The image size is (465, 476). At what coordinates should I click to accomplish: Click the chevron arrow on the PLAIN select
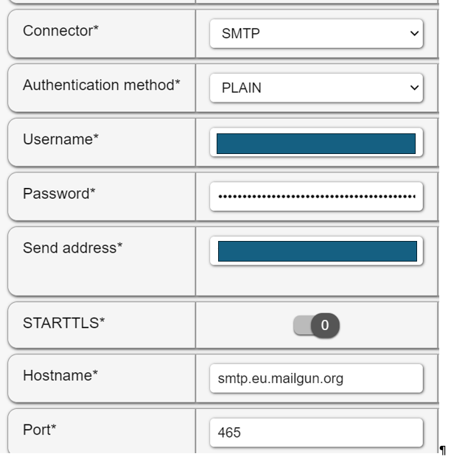click(413, 88)
